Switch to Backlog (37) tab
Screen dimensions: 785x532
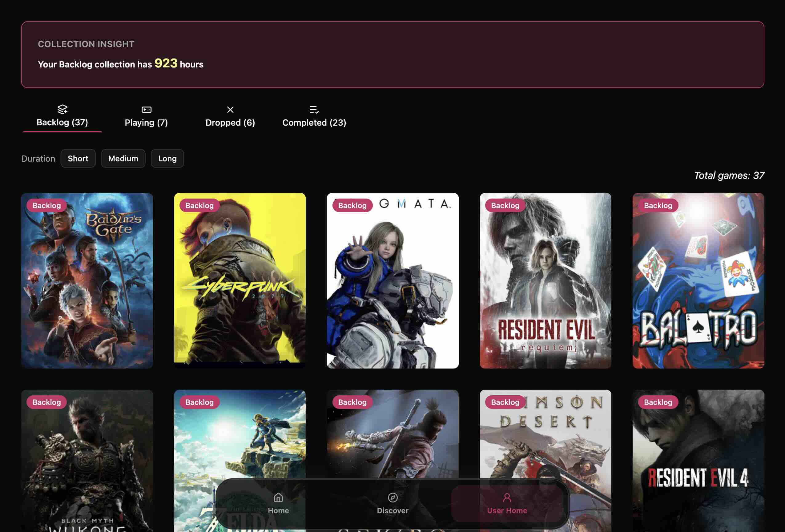pyautogui.click(x=62, y=117)
